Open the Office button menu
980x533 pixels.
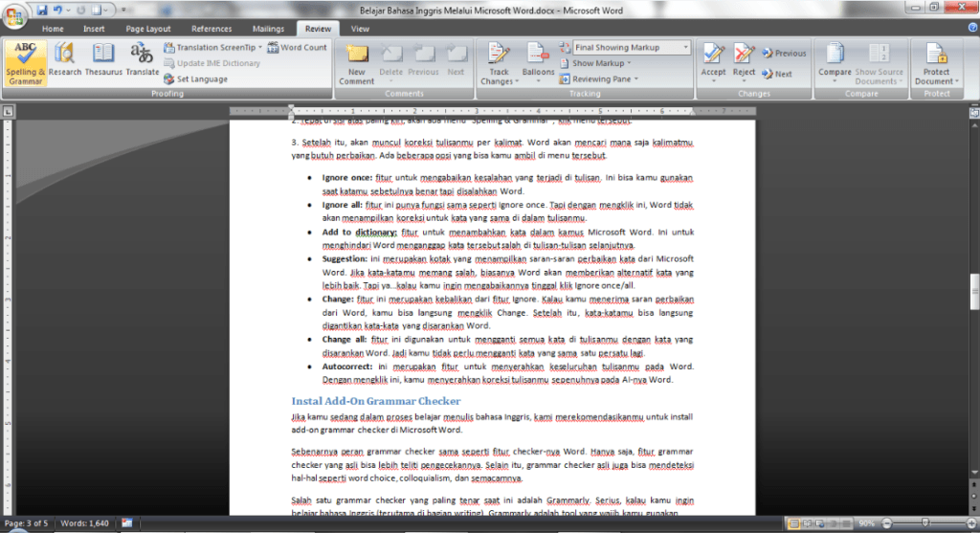click(13, 15)
